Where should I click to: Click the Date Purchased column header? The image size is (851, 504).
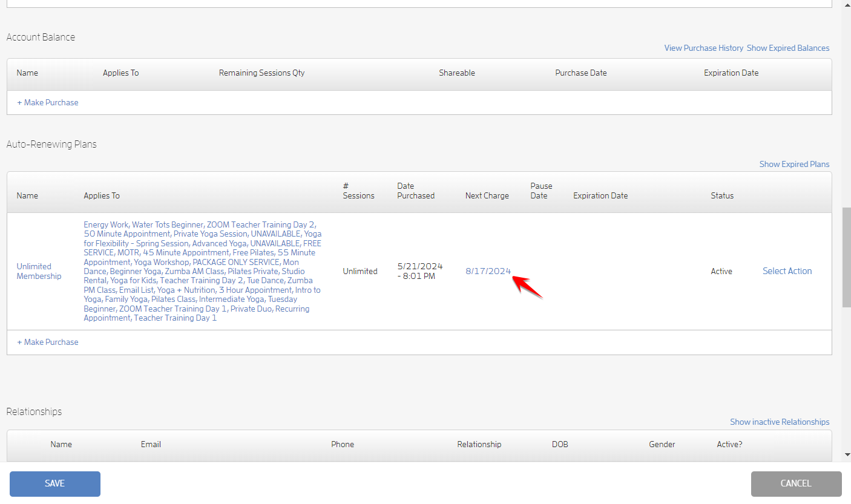(416, 191)
